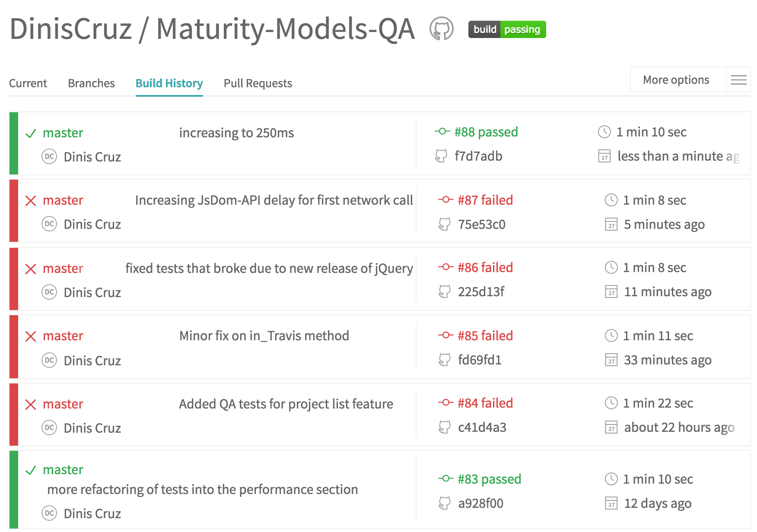Image resolution: width=757 pixels, height=532 pixels.
Task: View commit f7d7adb on GitHub
Action: [x=478, y=156]
